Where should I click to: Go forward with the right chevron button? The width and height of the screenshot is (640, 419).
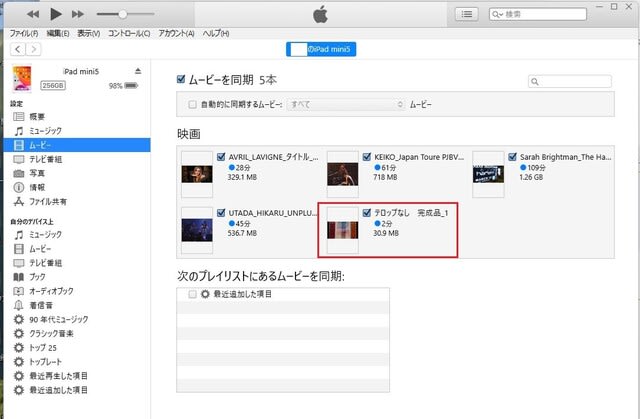click(33, 49)
